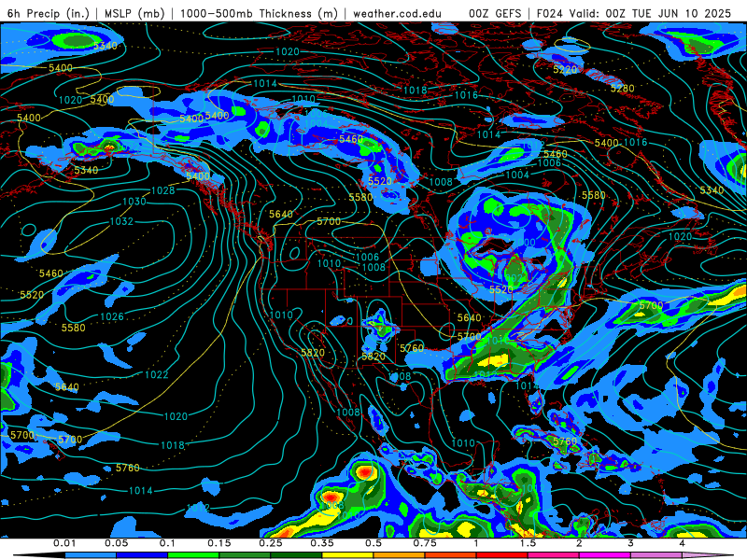Click the '1026' isobar label
Image resolution: width=747 pixels, height=560 pixels.
click(x=112, y=316)
